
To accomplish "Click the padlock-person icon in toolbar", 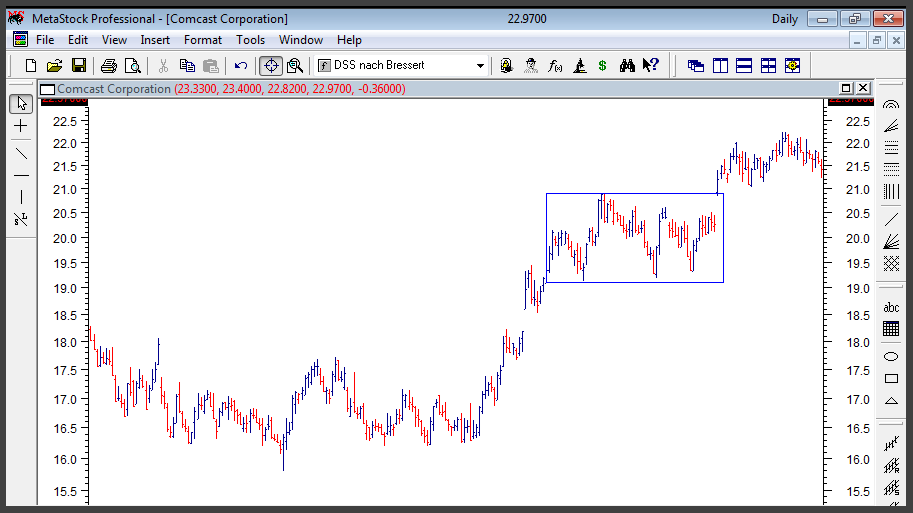I will 507,65.
